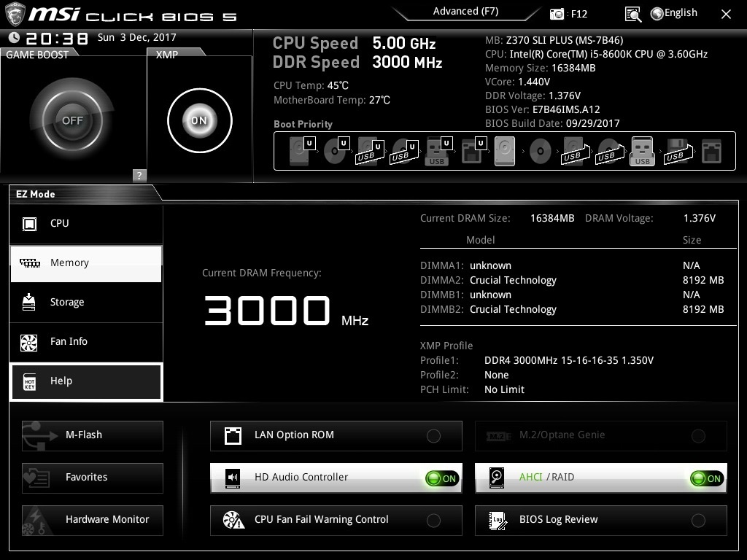Image resolution: width=747 pixels, height=560 pixels.
Task: Select the legacy USB floppy boot device
Action: pos(678,151)
